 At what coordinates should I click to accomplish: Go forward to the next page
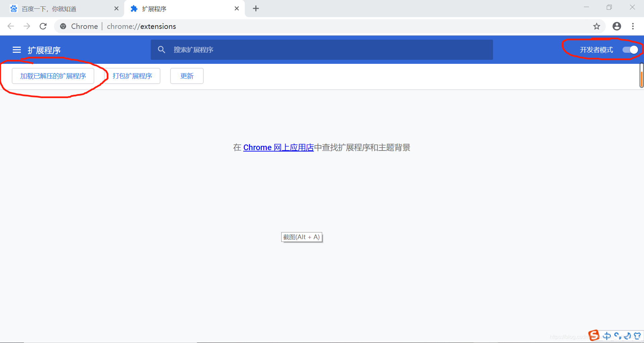pyautogui.click(x=27, y=26)
